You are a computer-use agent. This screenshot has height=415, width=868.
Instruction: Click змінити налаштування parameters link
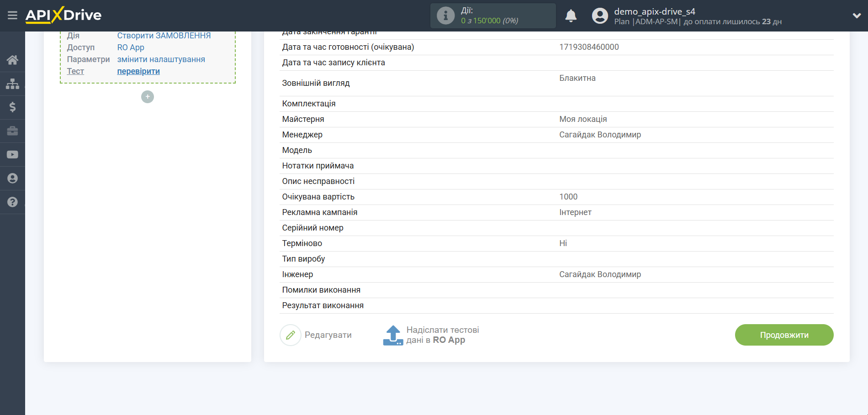(x=161, y=59)
